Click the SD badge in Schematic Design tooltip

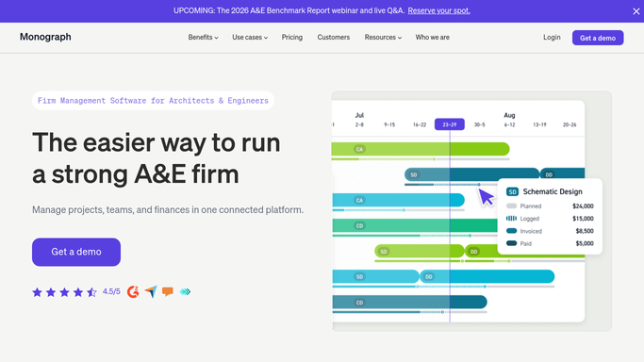pyautogui.click(x=512, y=191)
